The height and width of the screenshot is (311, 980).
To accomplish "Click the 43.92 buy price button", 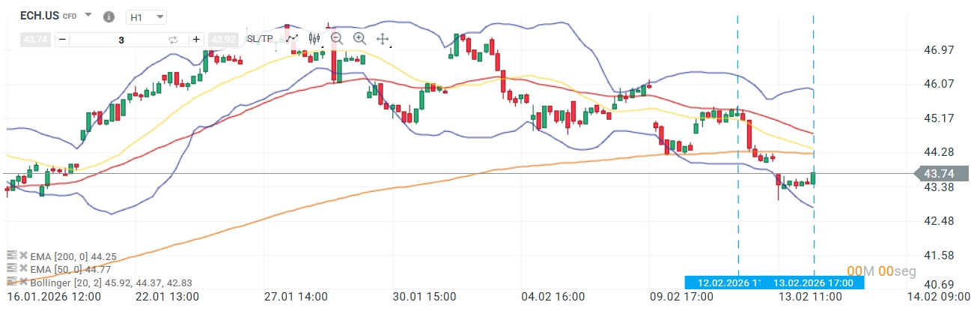I will click(222, 40).
